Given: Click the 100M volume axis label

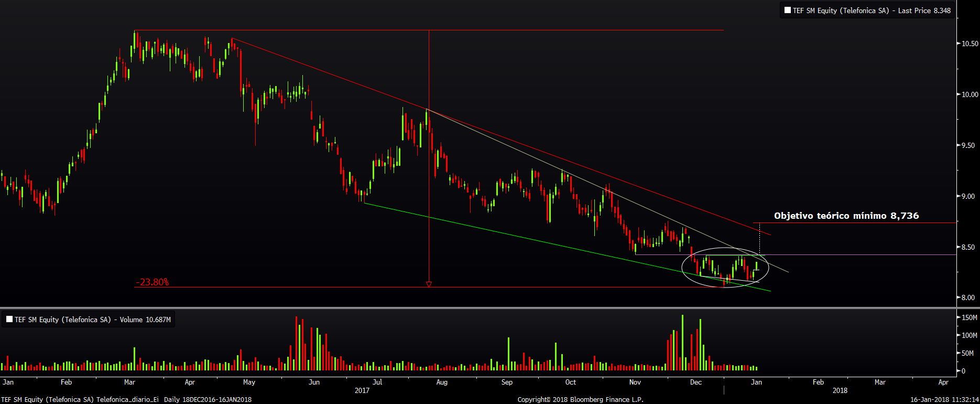Looking at the screenshot, I should 970,335.
